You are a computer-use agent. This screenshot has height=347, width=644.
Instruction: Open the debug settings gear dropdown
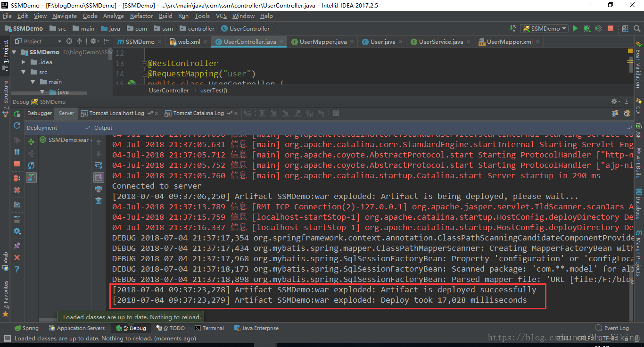pos(17,231)
